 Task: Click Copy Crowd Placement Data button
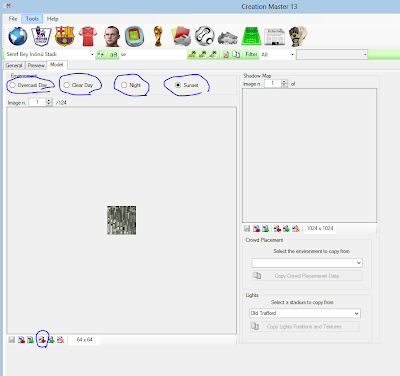[307, 276]
